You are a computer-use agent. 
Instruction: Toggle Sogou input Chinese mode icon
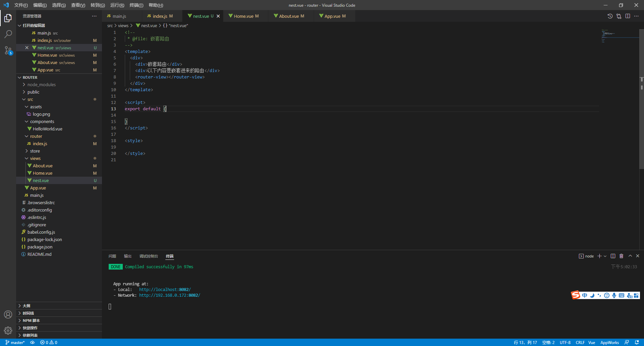[x=585, y=295]
